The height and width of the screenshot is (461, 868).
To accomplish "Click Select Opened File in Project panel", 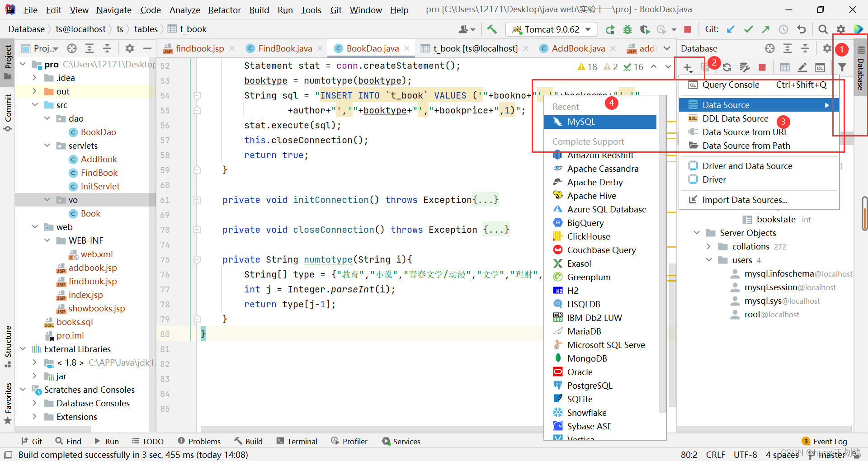I will [71, 48].
